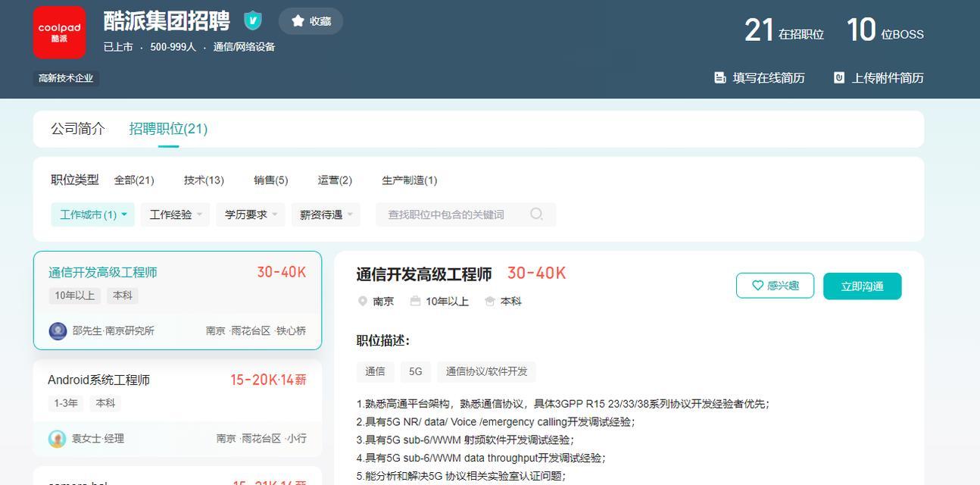Open the Android系统工程师 job card

click(177, 408)
